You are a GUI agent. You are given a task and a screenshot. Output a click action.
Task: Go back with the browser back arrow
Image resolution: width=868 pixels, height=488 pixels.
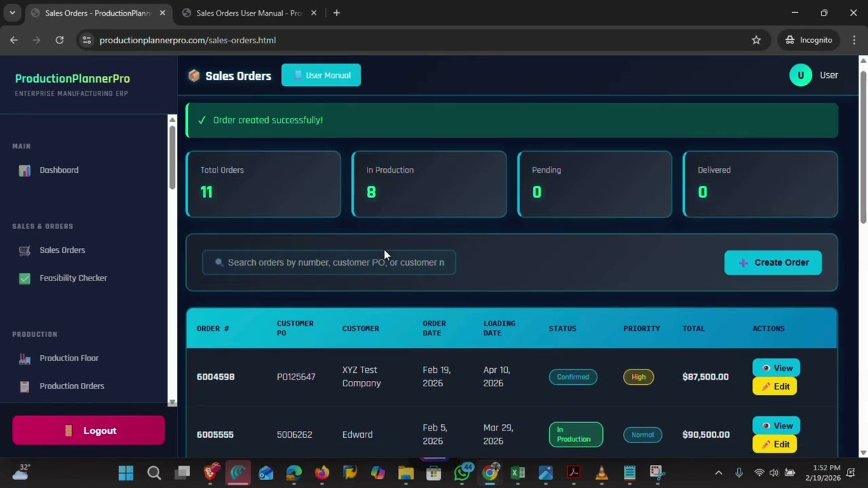pos(14,40)
